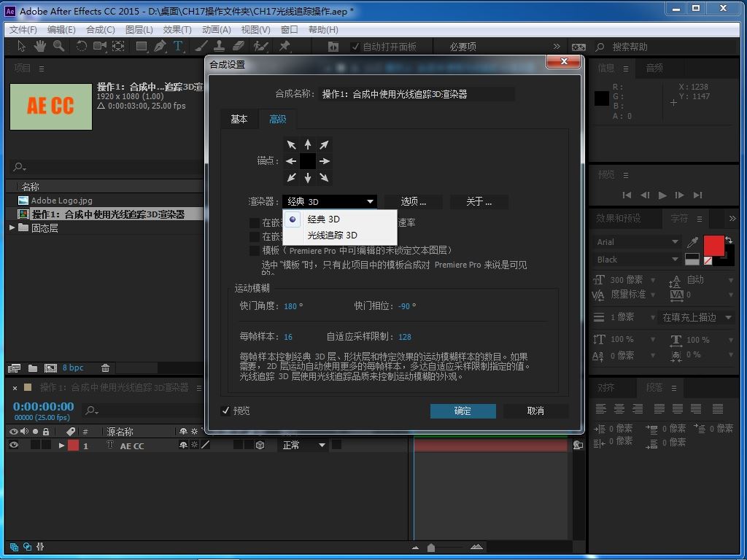Expand the workspace overflow chevrons

(557, 46)
